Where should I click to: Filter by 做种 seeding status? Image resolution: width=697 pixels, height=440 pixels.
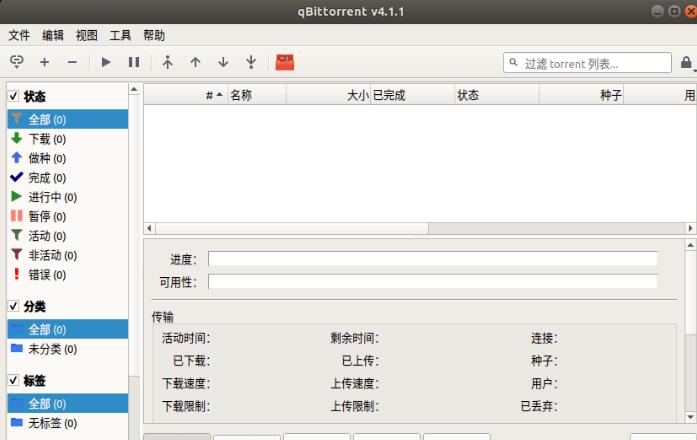coord(68,158)
